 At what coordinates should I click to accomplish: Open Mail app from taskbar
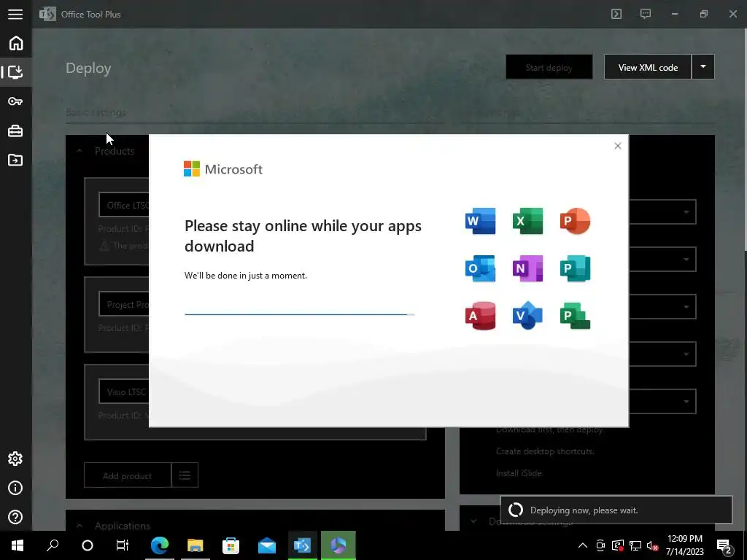tap(267, 545)
